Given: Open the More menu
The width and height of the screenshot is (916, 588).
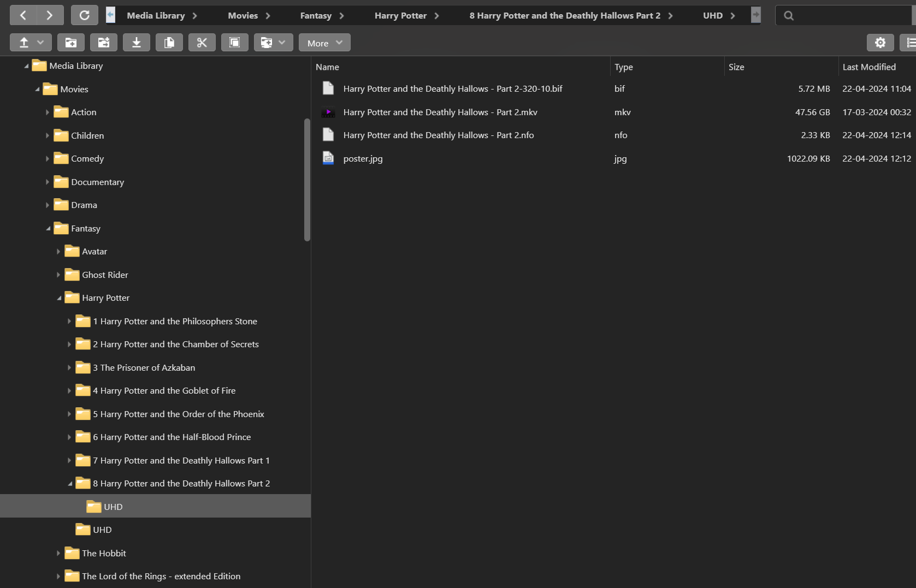Looking at the screenshot, I should click(324, 43).
